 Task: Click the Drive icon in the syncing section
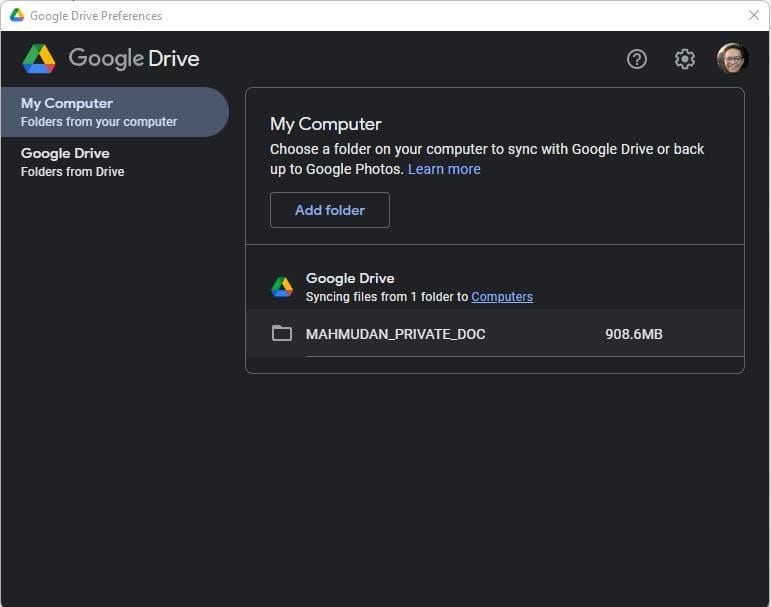coord(282,287)
